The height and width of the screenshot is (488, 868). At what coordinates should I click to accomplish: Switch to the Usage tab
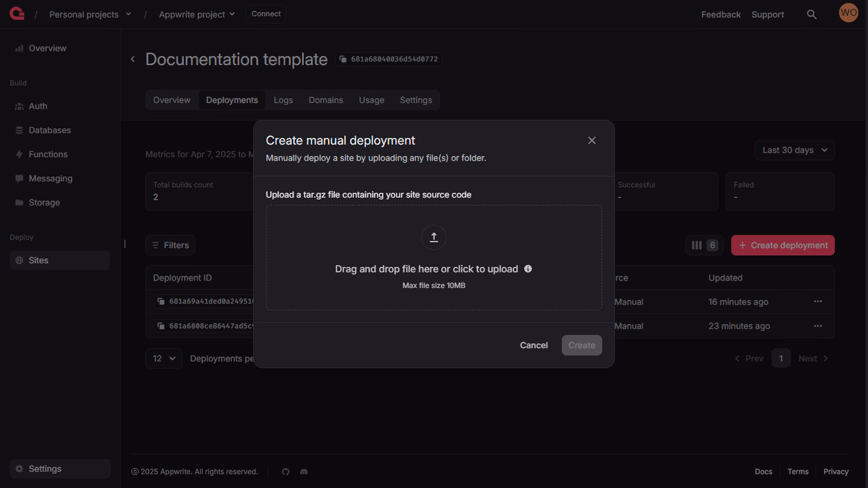point(372,100)
